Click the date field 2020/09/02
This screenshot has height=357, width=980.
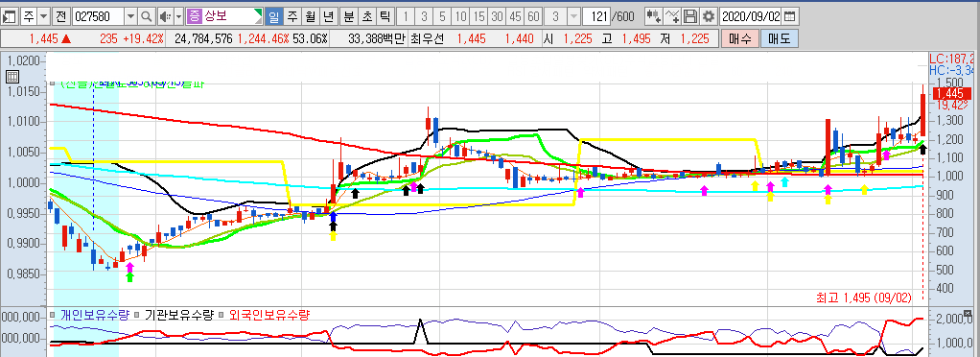point(751,15)
